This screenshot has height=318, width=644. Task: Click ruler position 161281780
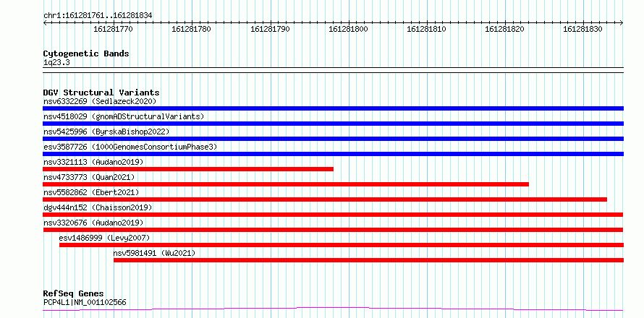coord(192,29)
